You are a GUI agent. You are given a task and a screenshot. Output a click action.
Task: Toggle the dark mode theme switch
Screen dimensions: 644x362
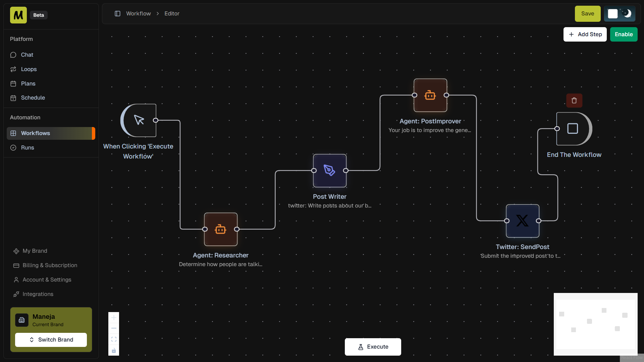620,14
